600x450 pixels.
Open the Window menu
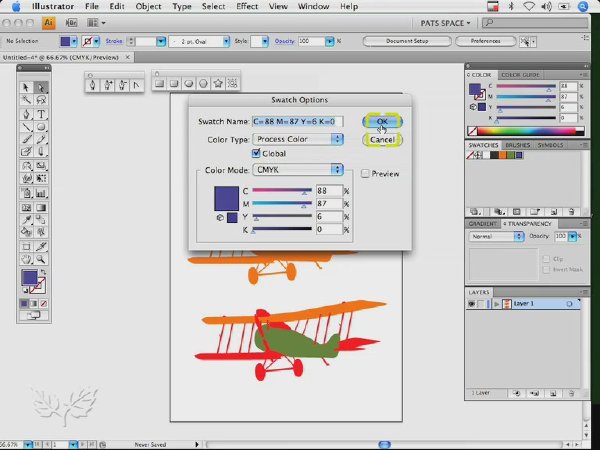click(x=313, y=7)
